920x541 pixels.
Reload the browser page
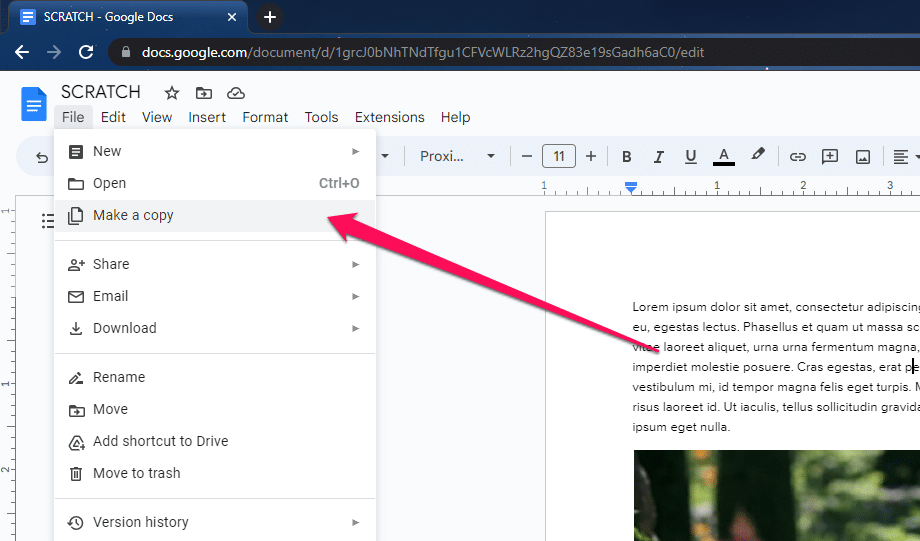click(x=86, y=52)
